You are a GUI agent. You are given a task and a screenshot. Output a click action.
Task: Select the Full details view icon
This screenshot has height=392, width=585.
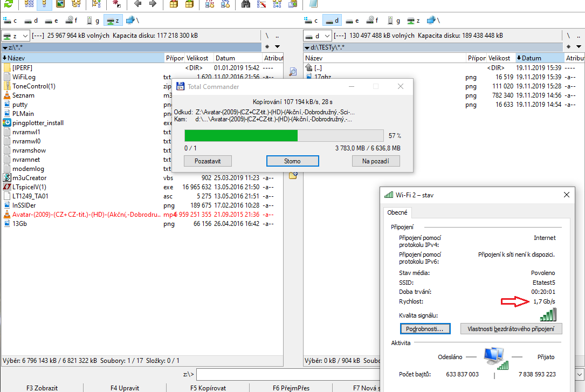point(44,4)
